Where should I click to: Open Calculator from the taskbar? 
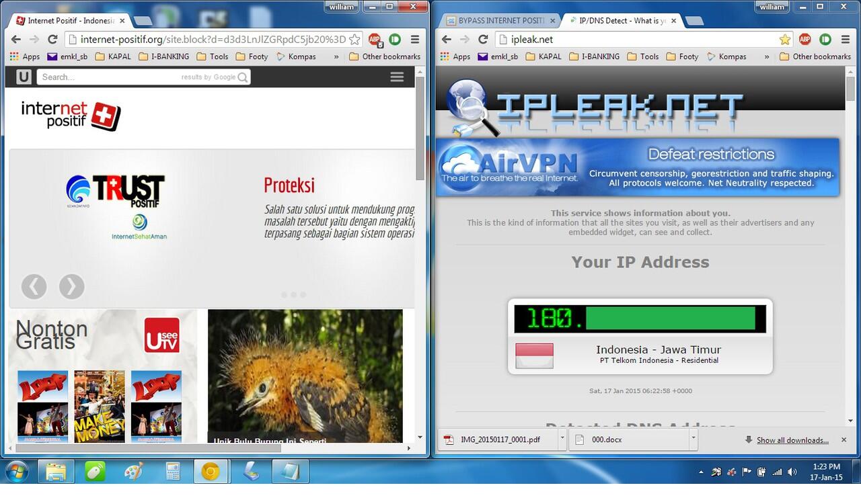[172, 472]
